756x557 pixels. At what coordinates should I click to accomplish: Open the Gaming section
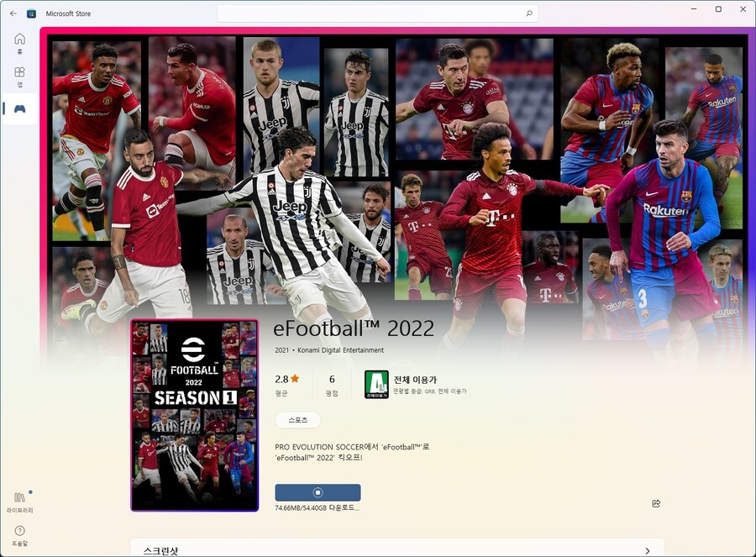click(20, 109)
